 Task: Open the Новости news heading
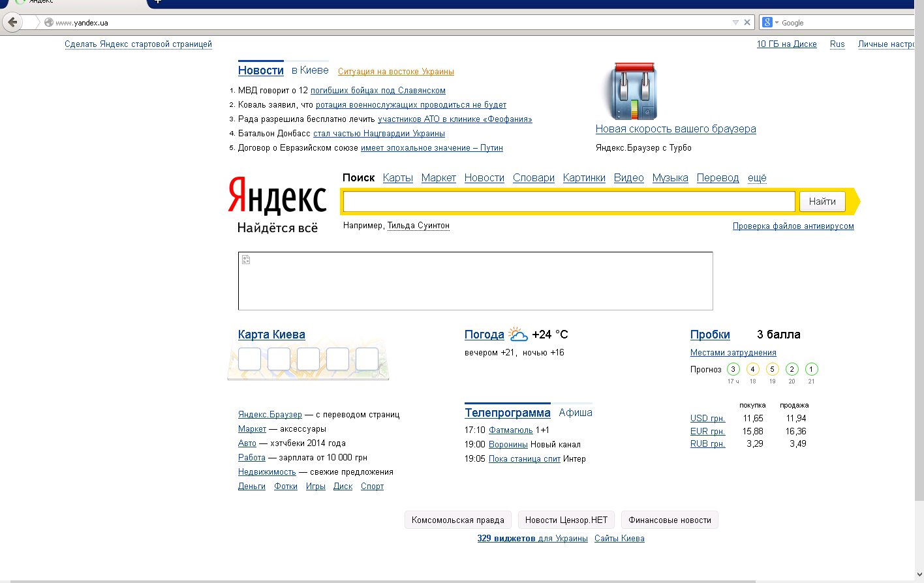coord(261,70)
